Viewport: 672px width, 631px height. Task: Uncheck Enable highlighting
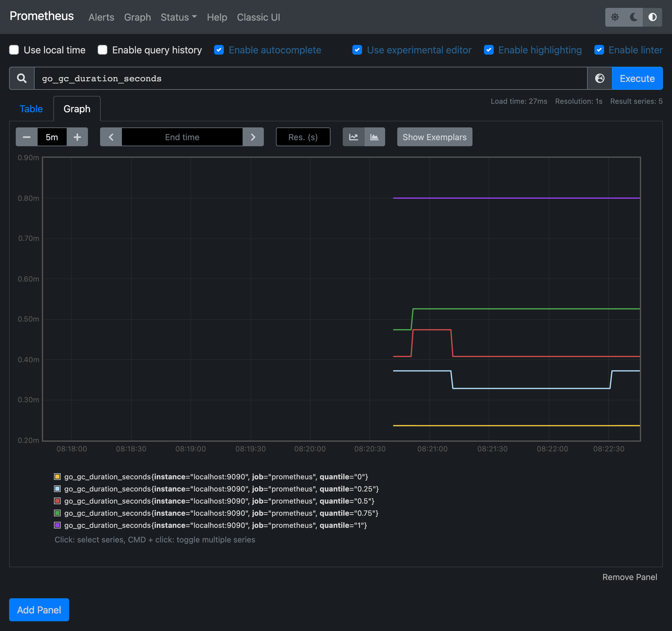click(x=489, y=50)
